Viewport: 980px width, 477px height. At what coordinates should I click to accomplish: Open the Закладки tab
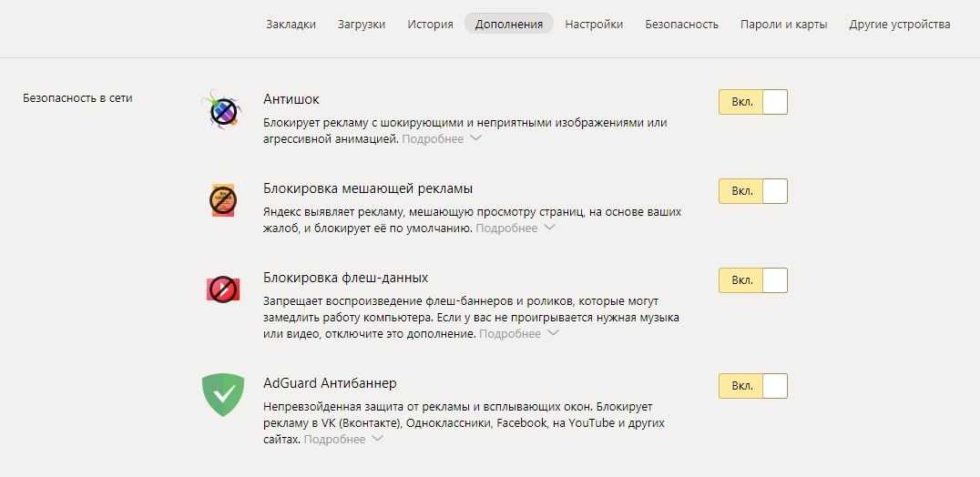(291, 25)
